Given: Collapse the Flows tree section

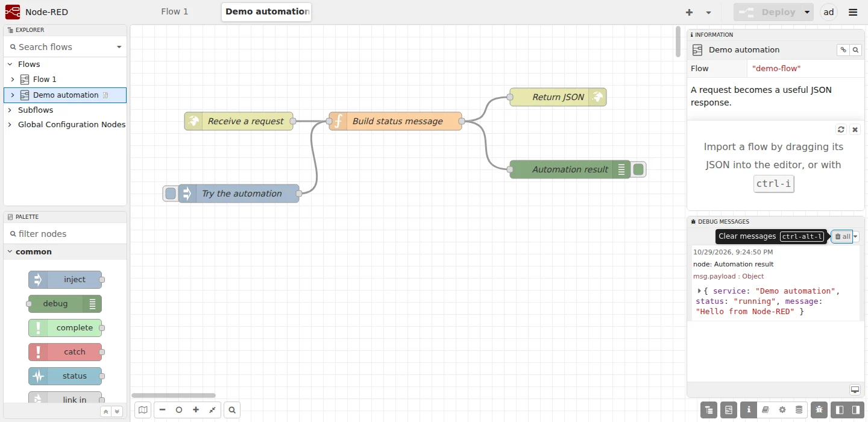Looking at the screenshot, I should click(x=10, y=64).
